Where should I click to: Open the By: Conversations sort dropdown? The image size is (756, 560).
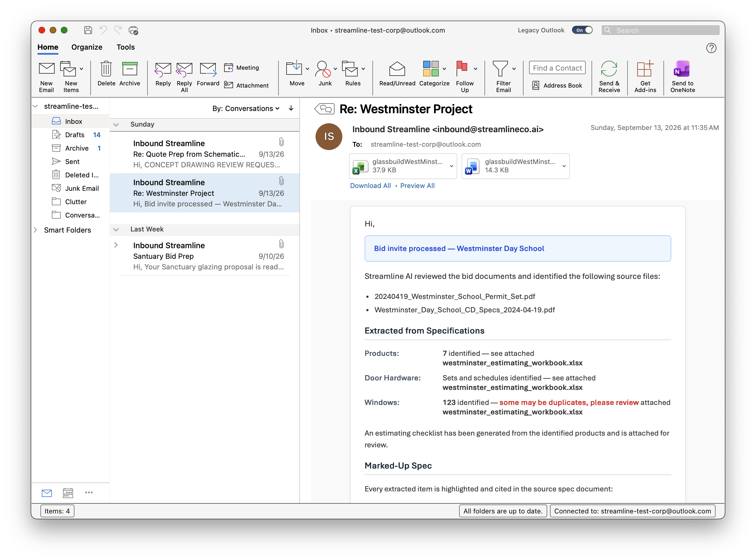point(246,108)
